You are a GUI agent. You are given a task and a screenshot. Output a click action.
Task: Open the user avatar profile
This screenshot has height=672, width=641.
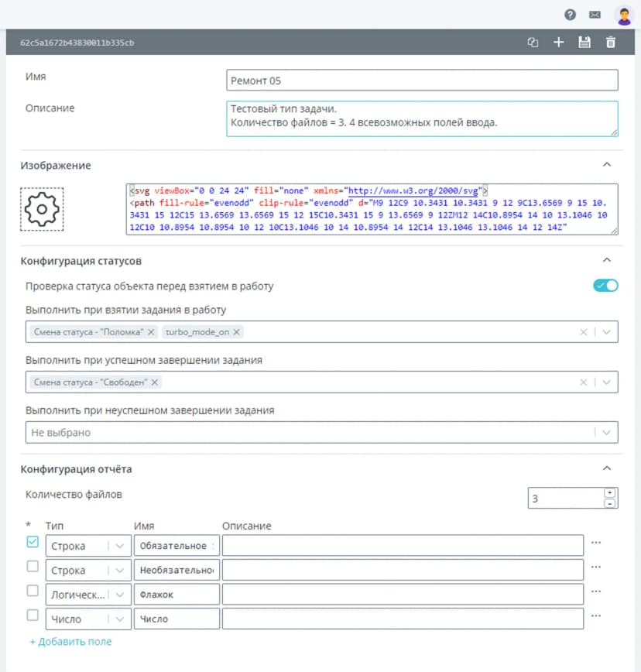(x=624, y=15)
